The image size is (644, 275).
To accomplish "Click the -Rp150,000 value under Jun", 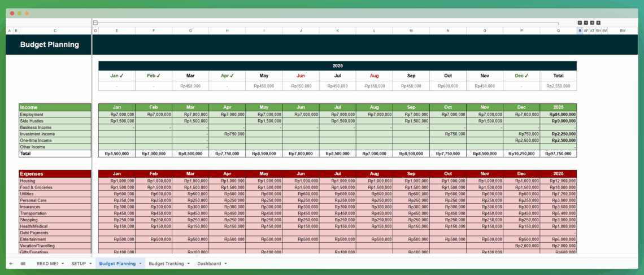I will coord(301,86).
